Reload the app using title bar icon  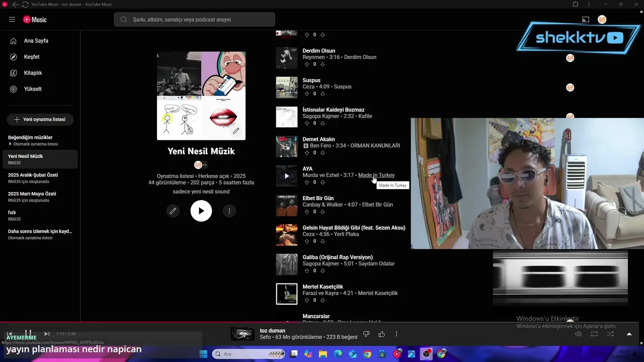point(25,5)
